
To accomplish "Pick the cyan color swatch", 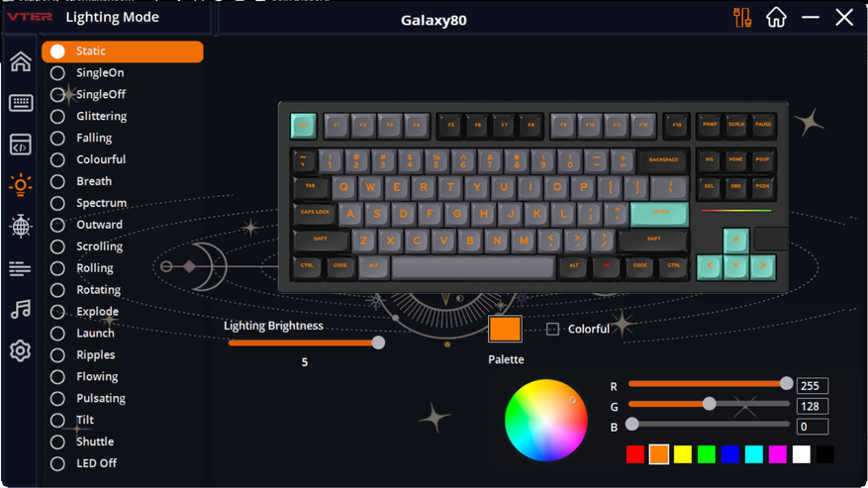I will pos(753,454).
